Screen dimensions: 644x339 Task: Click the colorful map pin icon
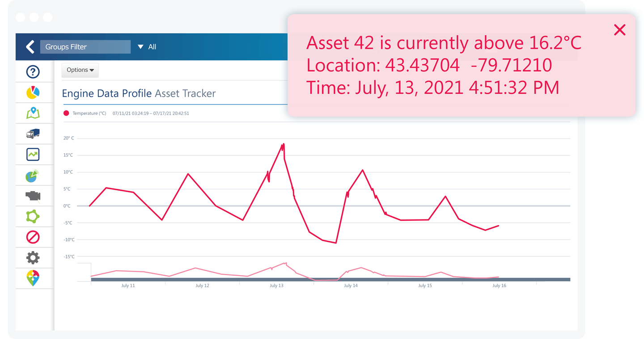click(x=33, y=278)
